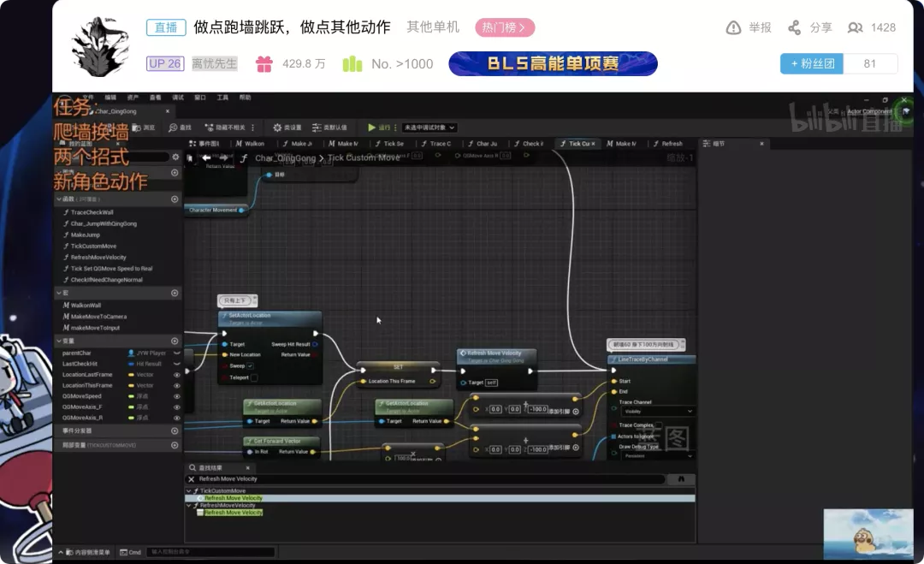Add a new variable with plus icon

click(x=175, y=341)
